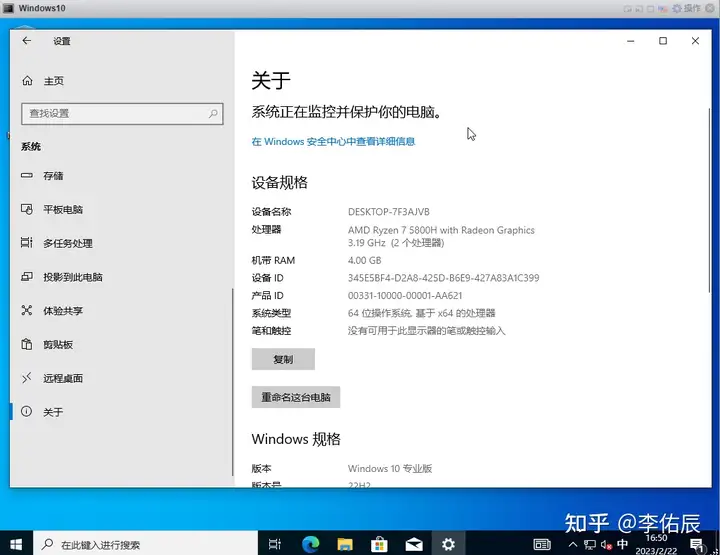Click the 体验共享 icon

click(x=27, y=310)
